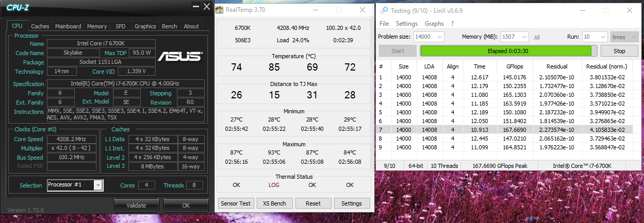This screenshot has height=223, width=644.
Task: Click the Core Speed field 4208.2 MHz
Action: coord(71,139)
